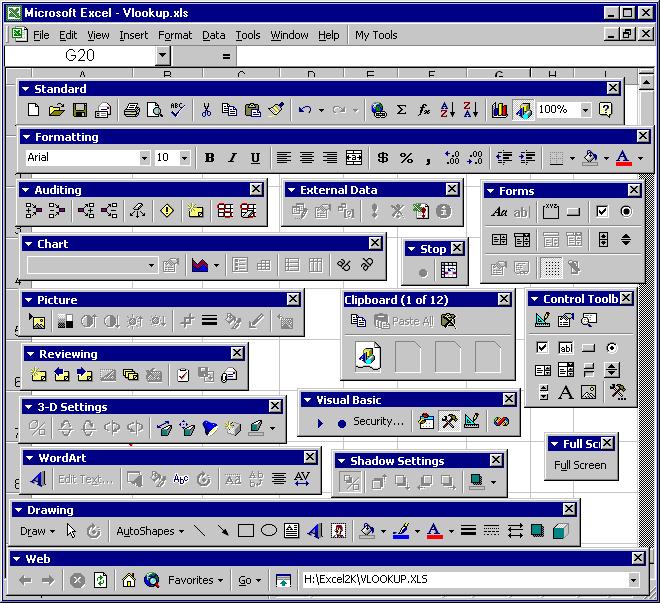This screenshot has height=603, width=660.
Task: Click the Home page icon in Web toolbar
Action: tap(129, 580)
